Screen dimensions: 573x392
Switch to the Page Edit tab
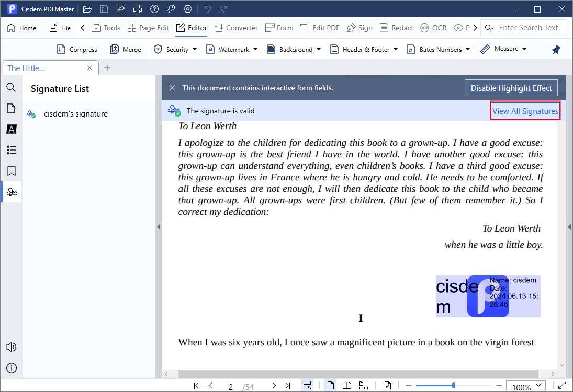[149, 28]
